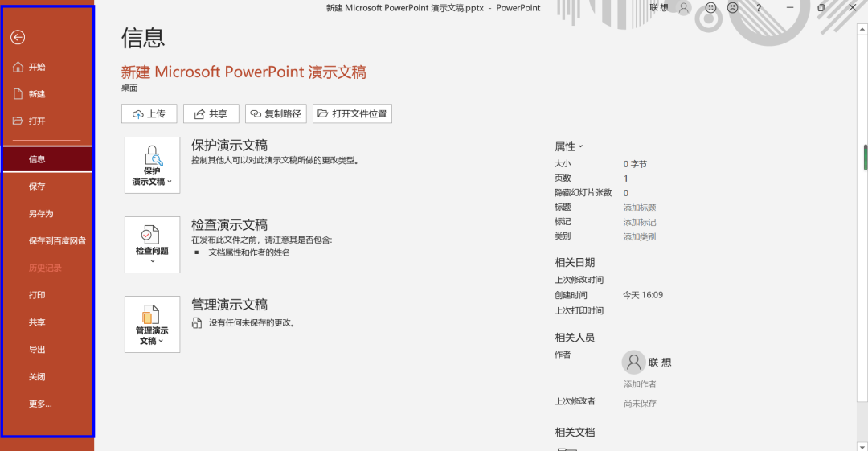
Task: Click 打开文件位置 button
Action: [x=352, y=113]
